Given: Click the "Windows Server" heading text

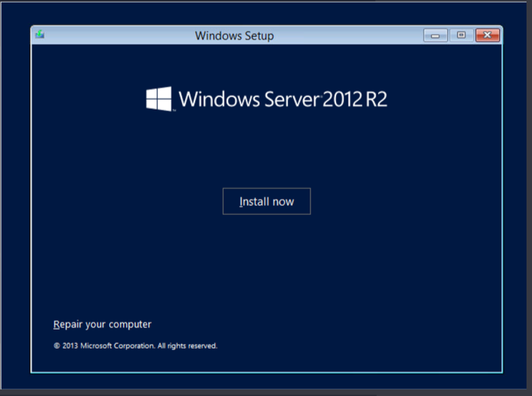Looking at the screenshot, I should (249, 99).
